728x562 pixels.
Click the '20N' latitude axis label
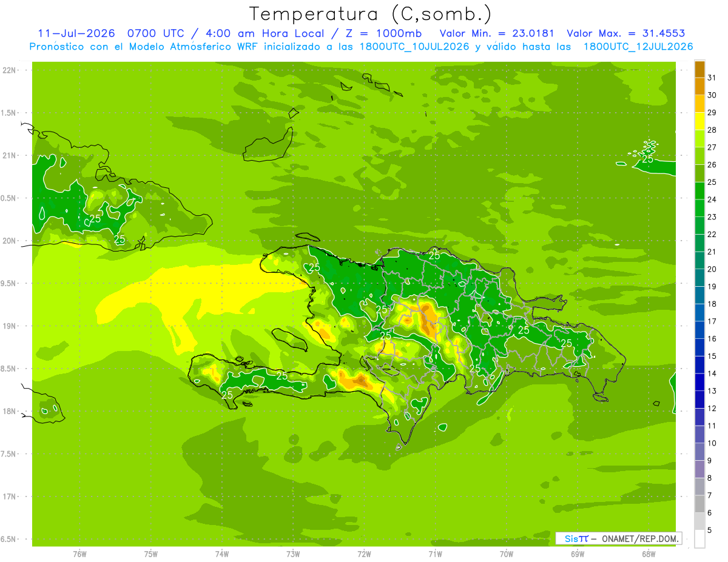[9, 241]
